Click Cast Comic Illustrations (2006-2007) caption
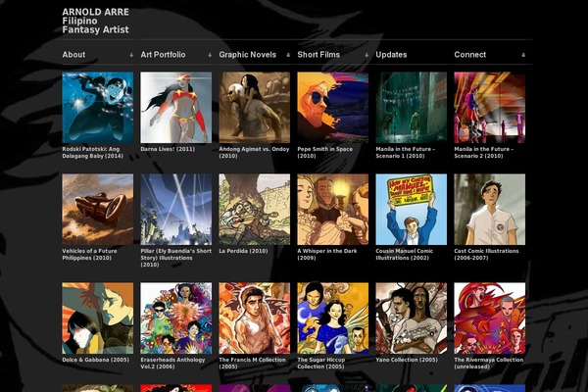The height and width of the screenshot is (392, 588). click(x=486, y=255)
